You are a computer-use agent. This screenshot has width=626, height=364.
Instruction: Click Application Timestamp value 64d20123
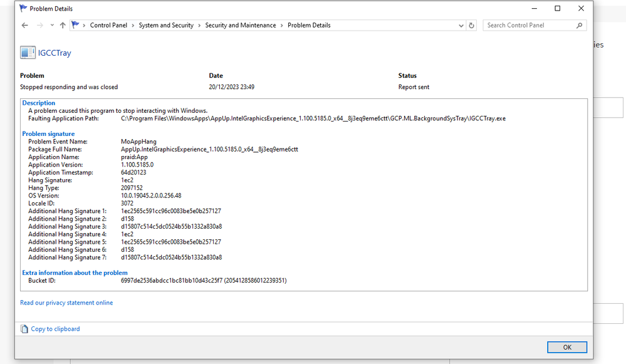point(133,172)
